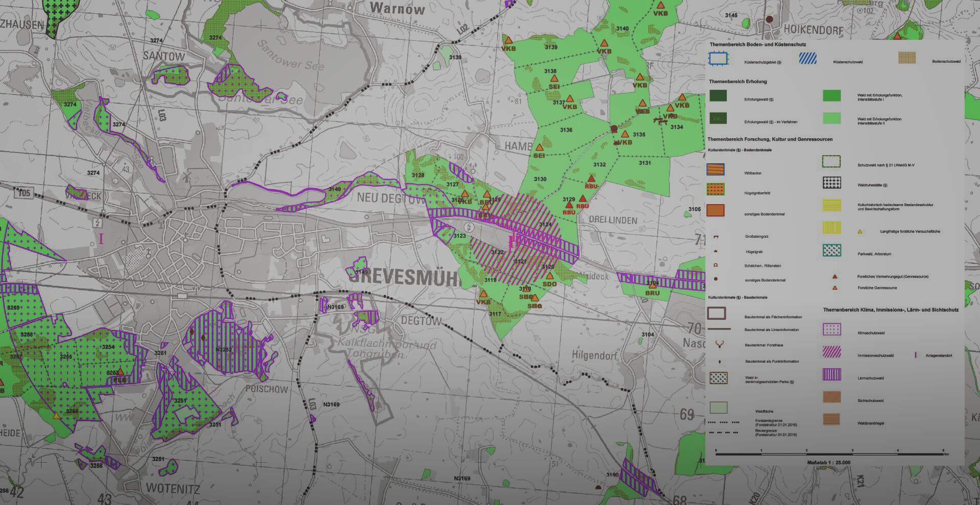This screenshot has width=980, height=505.
Task: Select the Hügelgräberfeld legend symbol
Action: point(716,189)
